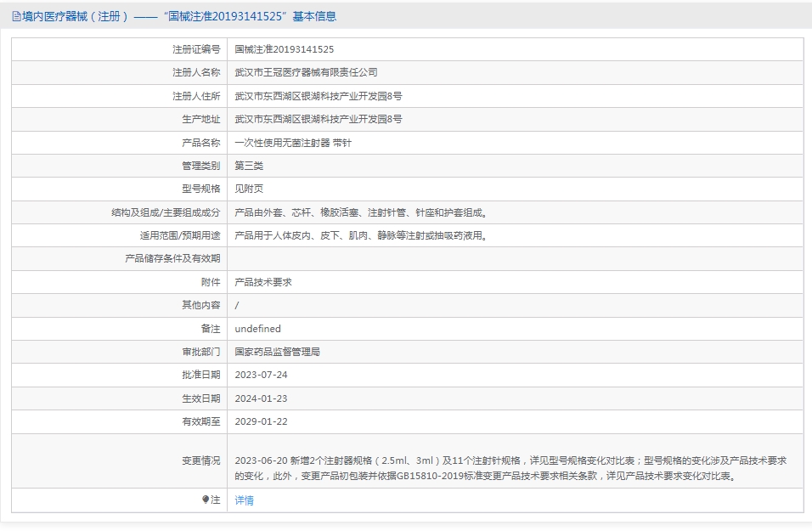Click the 生产地址 address value
Viewport: 812px width, 531px height.
point(319,119)
